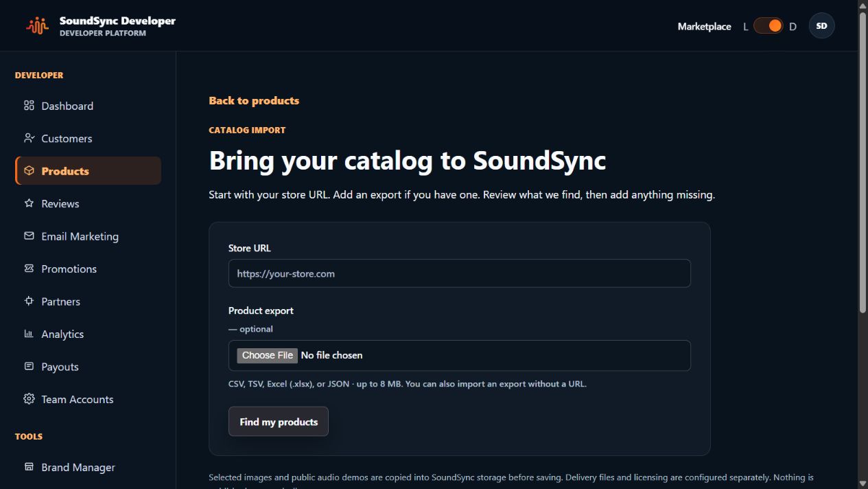The image size is (868, 489).
Task: Click the Back to products link
Action: (x=254, y=100)
